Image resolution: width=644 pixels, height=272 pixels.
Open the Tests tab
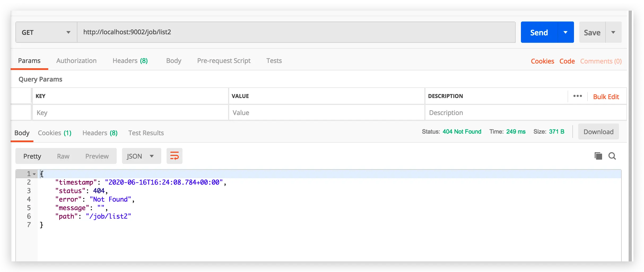point(274,61)
